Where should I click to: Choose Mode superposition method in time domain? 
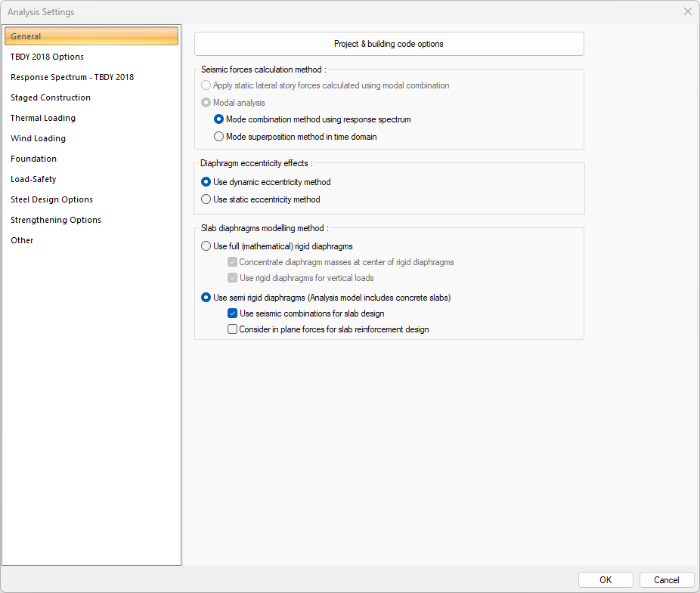coord(219,137)
